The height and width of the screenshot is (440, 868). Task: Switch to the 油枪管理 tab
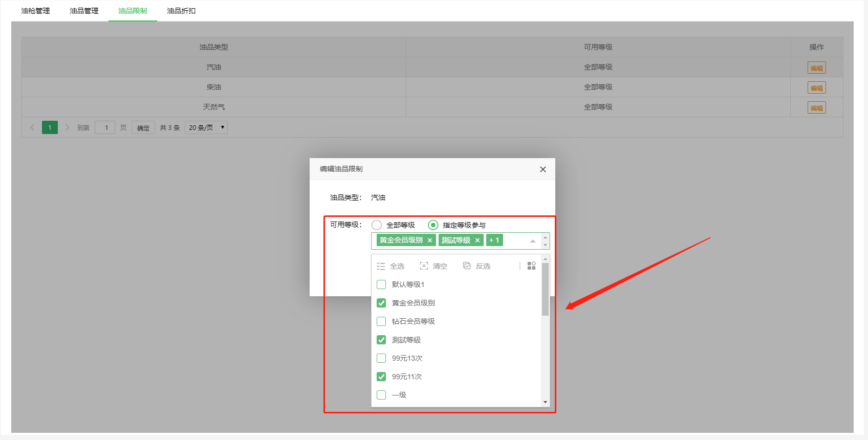point(35,11)
